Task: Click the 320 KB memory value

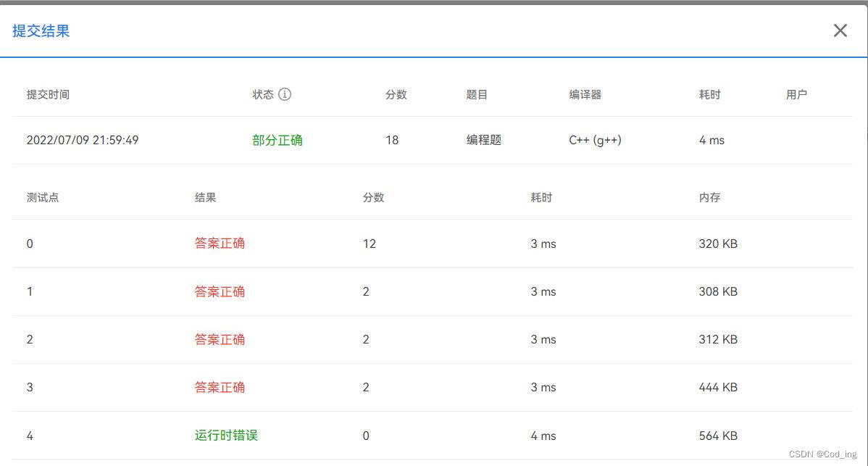Action: (x=718, y=244)
